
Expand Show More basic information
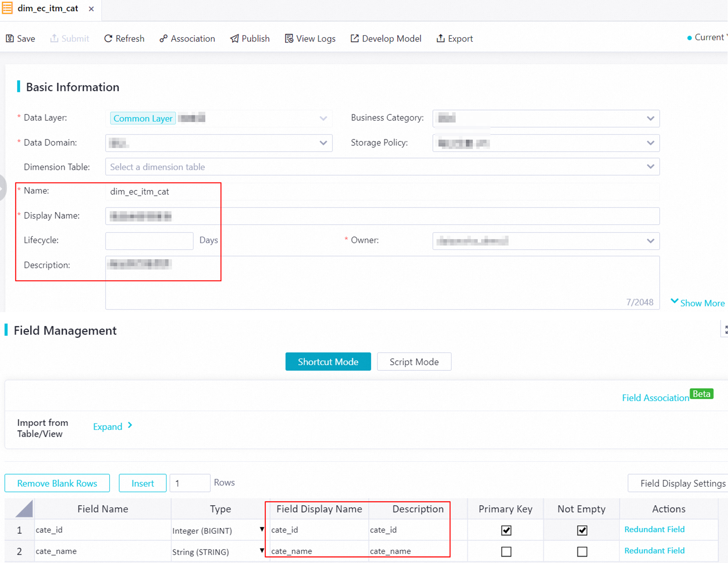(698, 303)
